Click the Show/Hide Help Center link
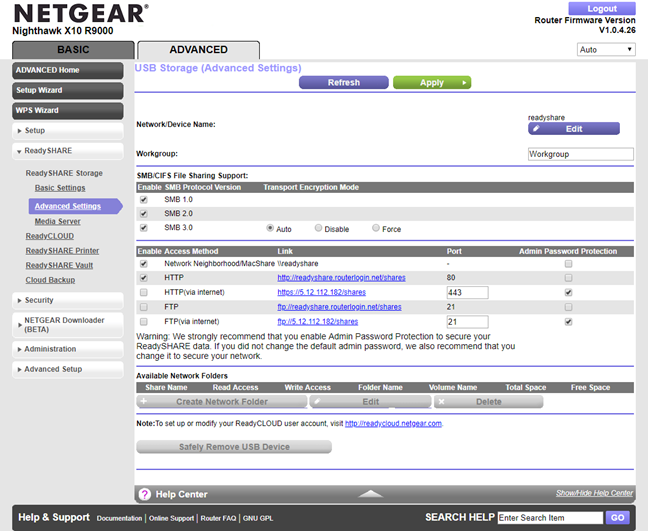 [594, 493]
